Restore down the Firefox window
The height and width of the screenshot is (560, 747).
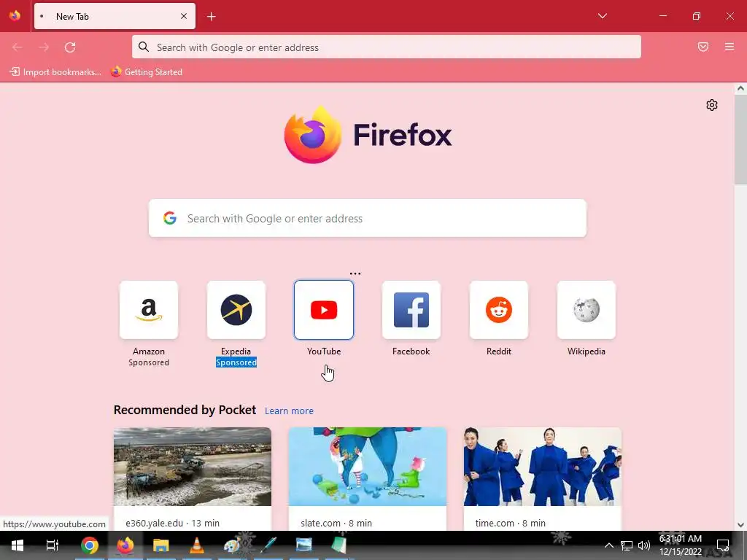click(697, 16)
